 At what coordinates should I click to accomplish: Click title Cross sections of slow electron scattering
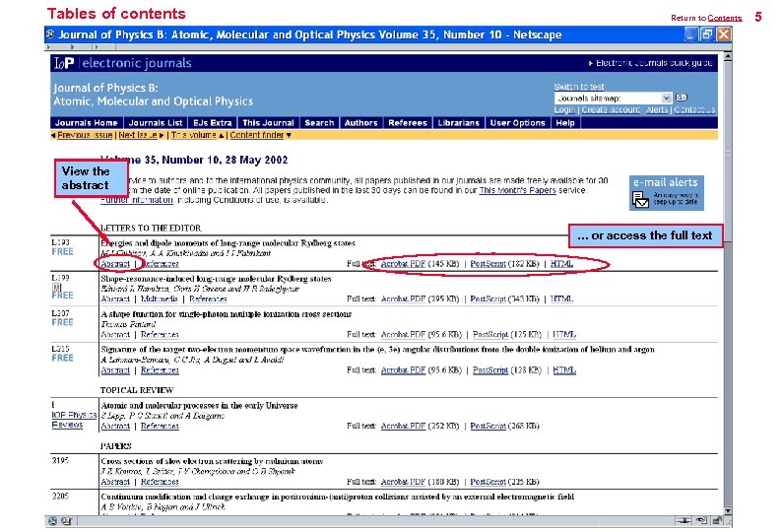(212, 461)
